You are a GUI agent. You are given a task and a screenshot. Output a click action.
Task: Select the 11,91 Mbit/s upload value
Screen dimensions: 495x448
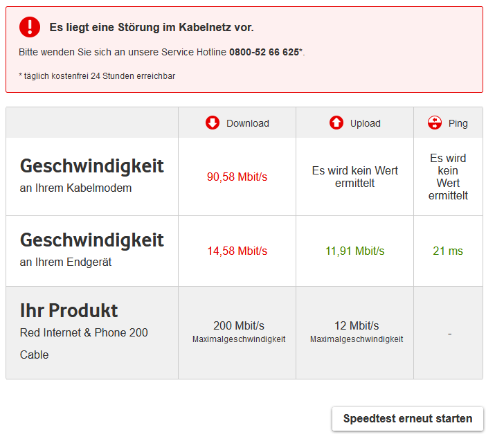coord(355,251)
